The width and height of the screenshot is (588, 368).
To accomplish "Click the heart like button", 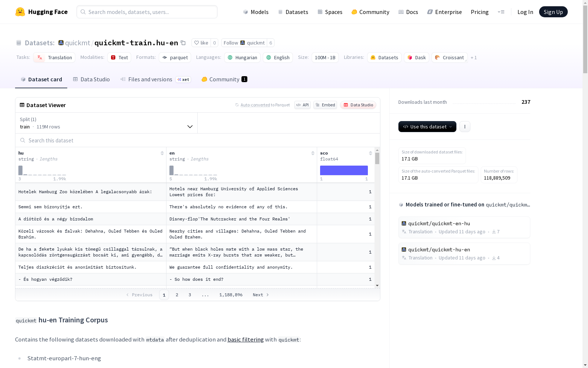I will tap(201, 43).
